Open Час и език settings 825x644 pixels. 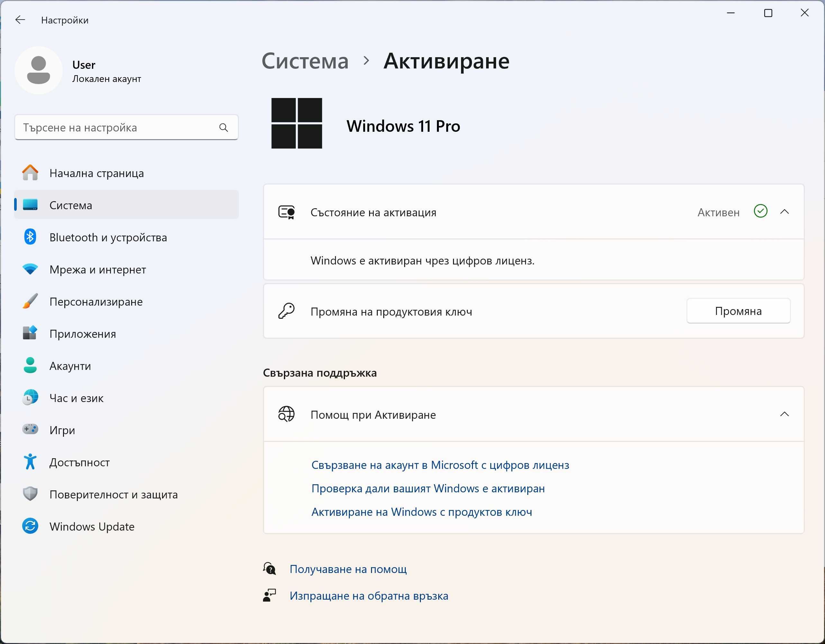tap(127, 398)
